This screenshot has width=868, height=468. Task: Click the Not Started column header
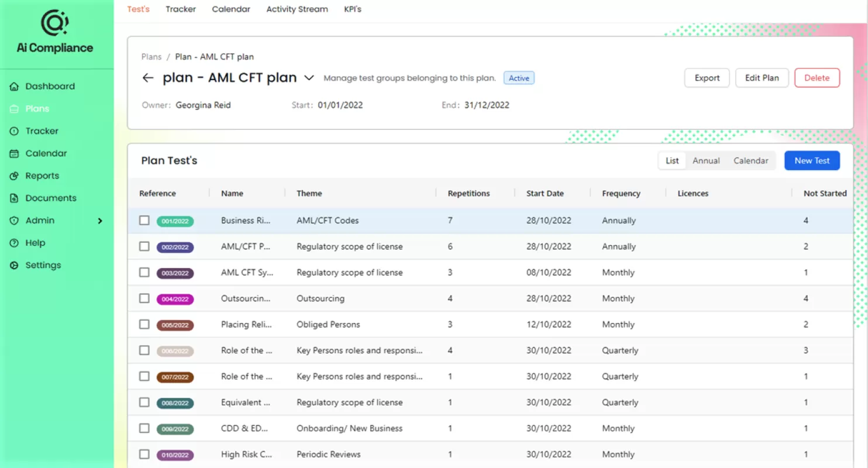point(825,194)
